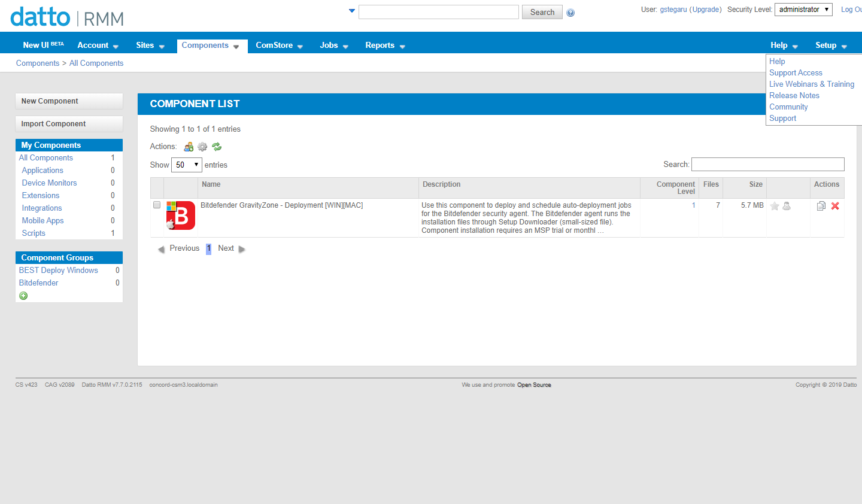Click in the component list Search field
The image size is (862, 504).
(768, 165)
